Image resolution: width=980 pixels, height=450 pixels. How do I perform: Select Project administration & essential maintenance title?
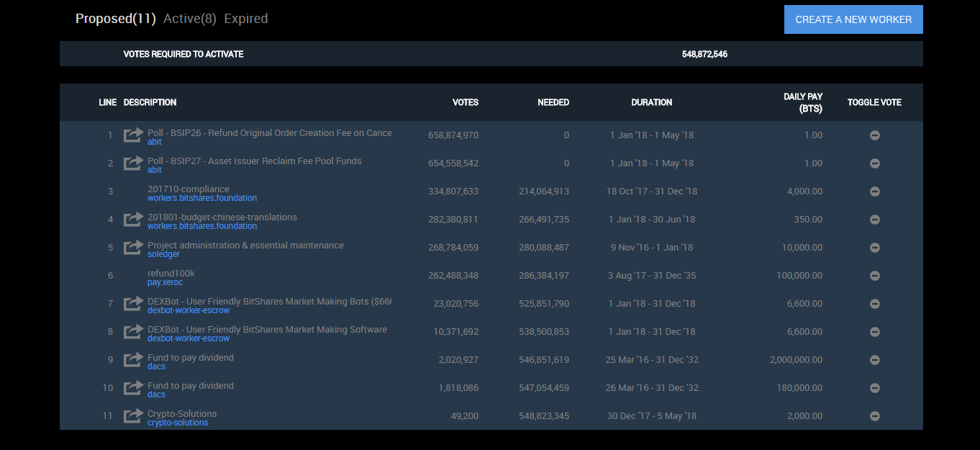pos(245,246)
